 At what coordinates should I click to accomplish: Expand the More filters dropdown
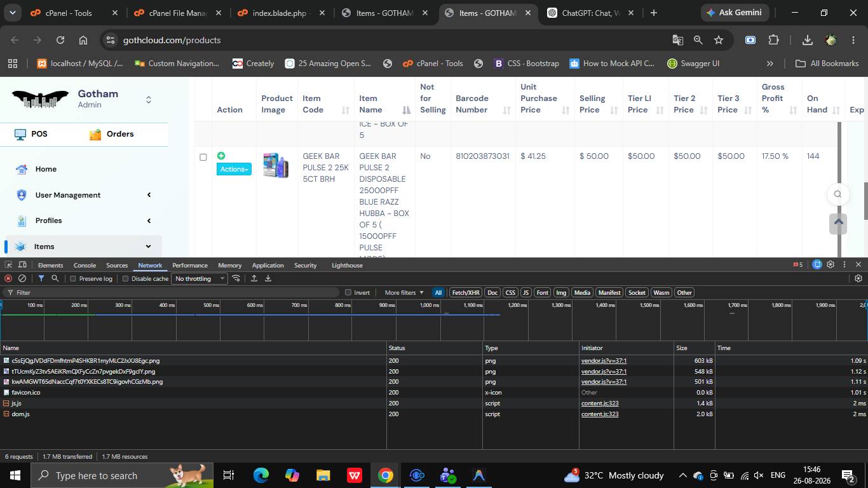pyautogui.click(x=404, y=292)
